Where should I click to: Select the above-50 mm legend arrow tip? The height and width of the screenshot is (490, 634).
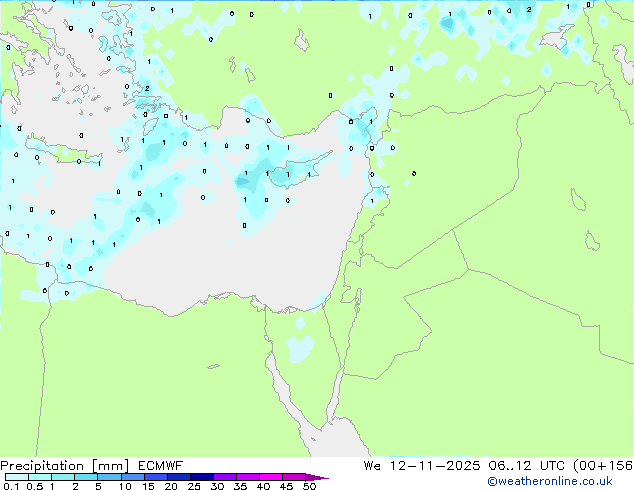(317, 477)
